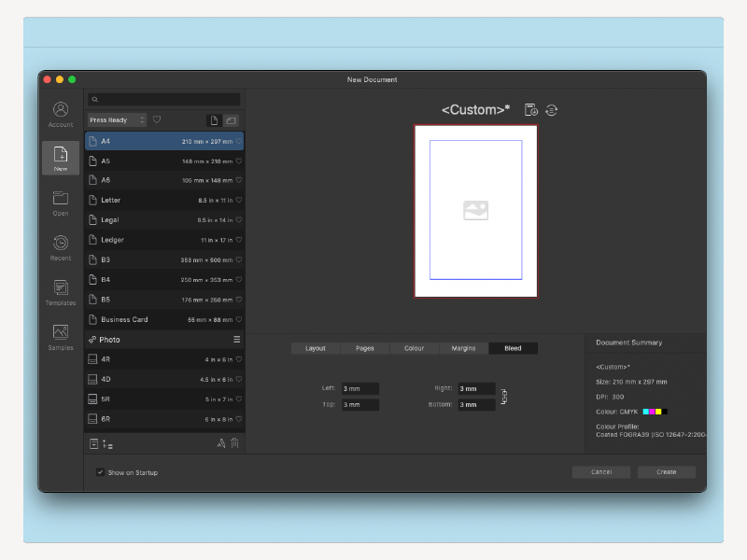Reset the custom document settings

pos(551,109)
